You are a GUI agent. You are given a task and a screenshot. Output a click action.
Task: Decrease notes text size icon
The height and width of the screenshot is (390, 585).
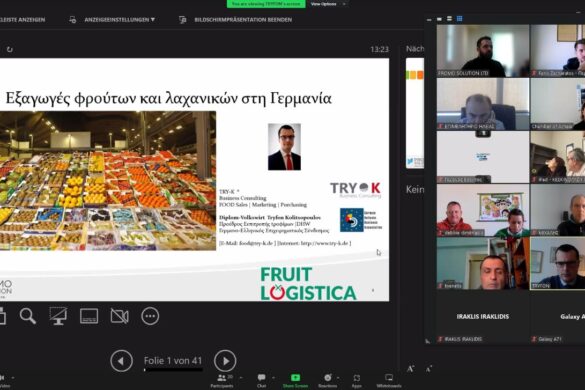click(429, 369)
